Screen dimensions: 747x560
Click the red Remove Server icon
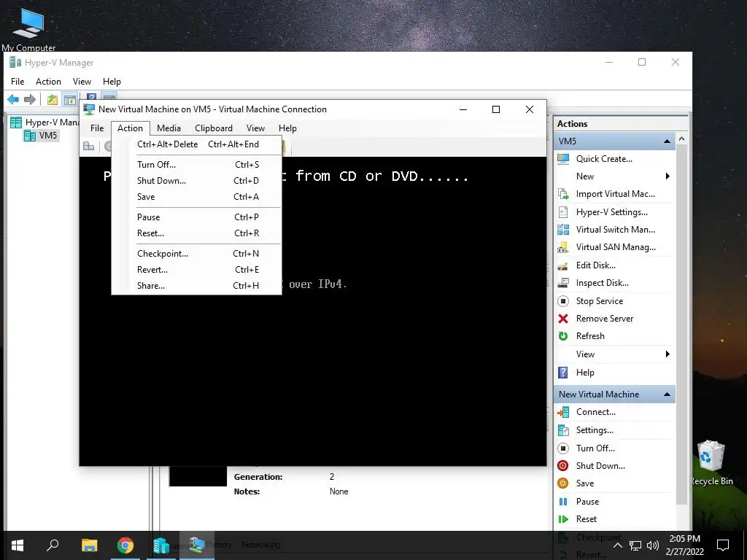click(563, 319)
